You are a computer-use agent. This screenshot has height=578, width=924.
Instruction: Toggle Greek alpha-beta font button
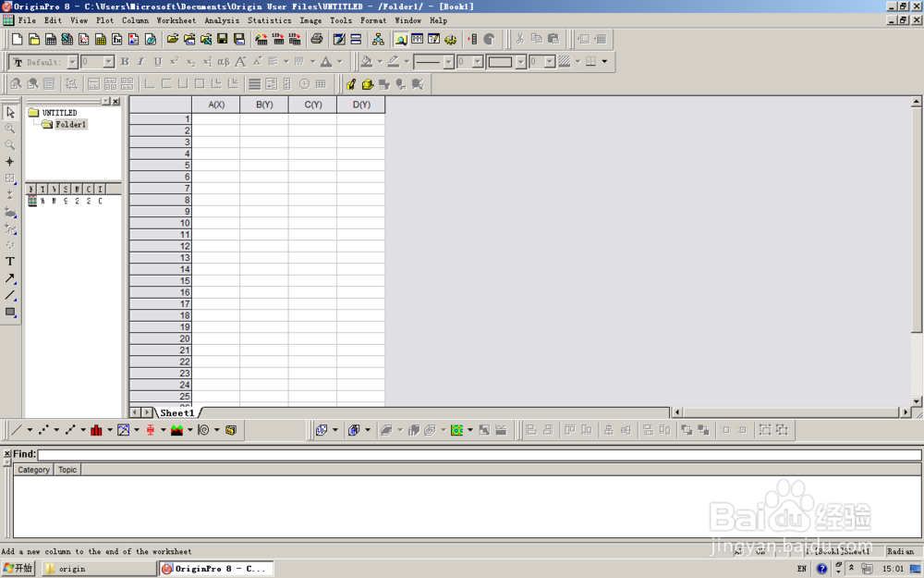224,61
